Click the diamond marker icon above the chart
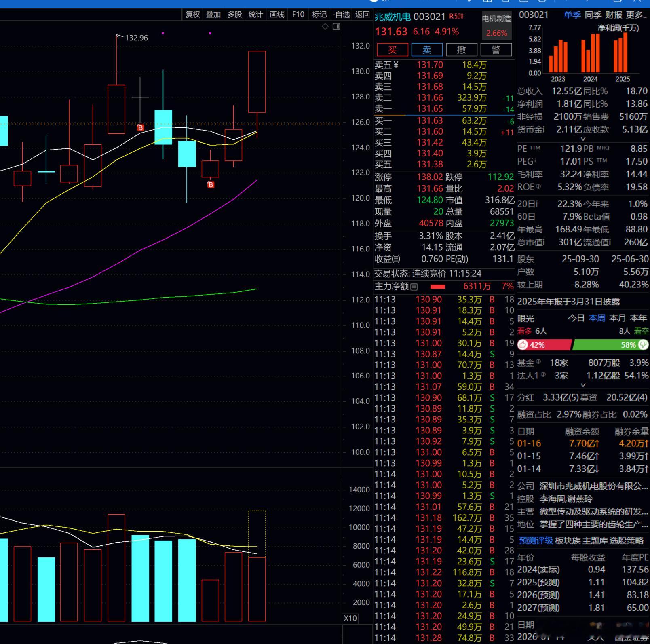This screenshot has height=644, width=650. click(x=325, y=27)
